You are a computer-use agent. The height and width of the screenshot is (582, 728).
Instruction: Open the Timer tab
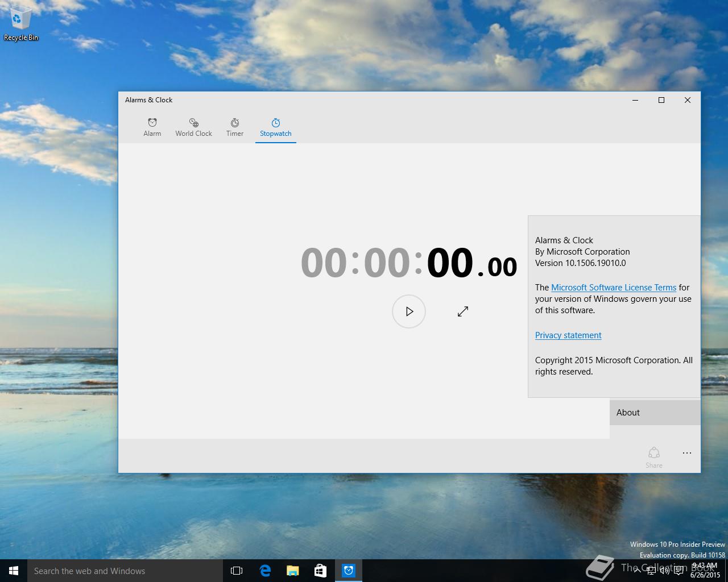[235, 127]
